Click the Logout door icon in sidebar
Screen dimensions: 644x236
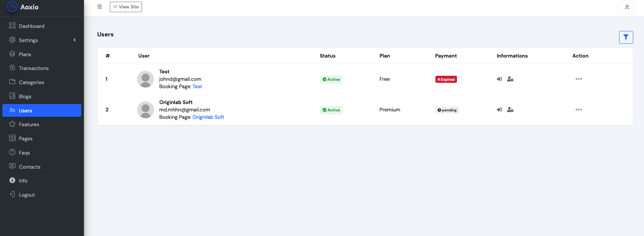click(x=12, y=194)
